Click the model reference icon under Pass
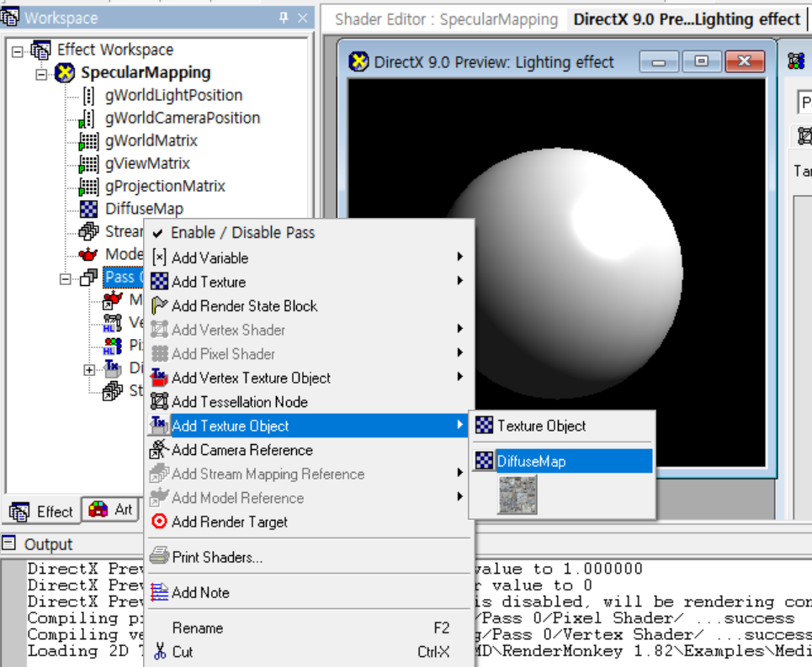The height and width of the screenshot is (667, 812). pos(113,299)
